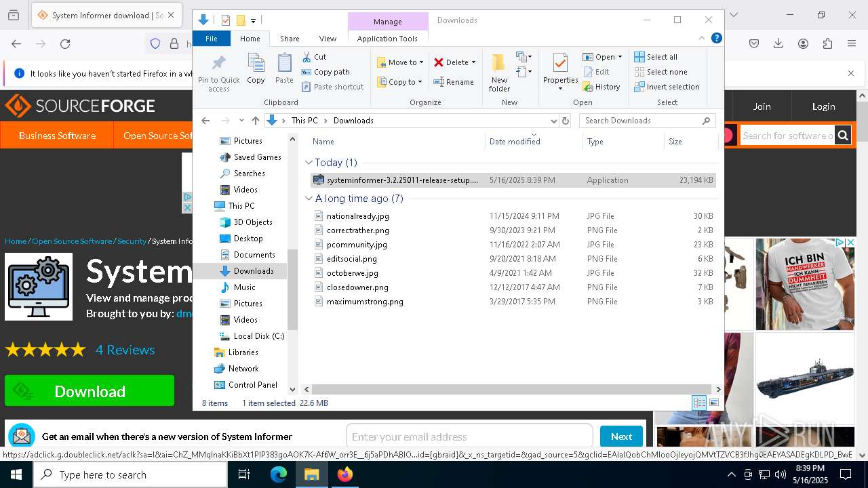Image resolution: width=868 pixels, height=488 pixels.
Task: Refresh the Downloads folder view
Action: pyautogui.click(x=566, y=121)
